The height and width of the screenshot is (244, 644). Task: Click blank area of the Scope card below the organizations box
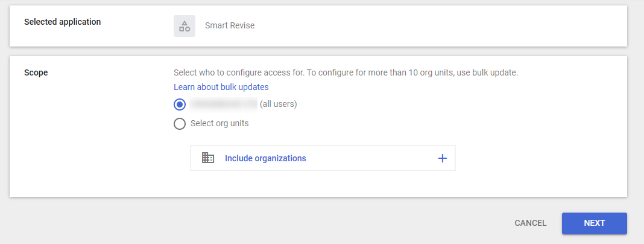(x=318, y=184)
